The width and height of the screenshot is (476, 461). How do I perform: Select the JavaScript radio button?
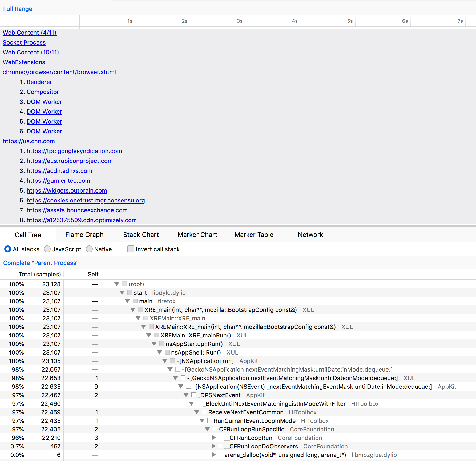[47, 249]
